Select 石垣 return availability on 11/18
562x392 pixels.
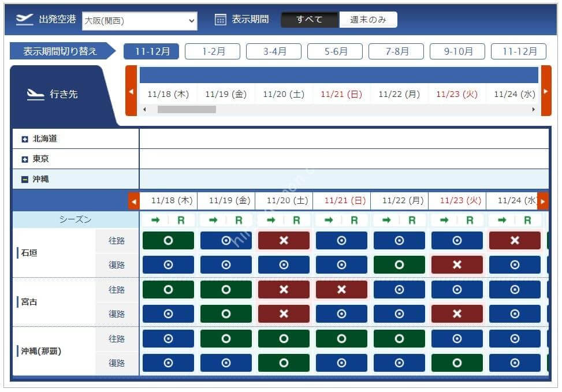pyautogui.click(x=168, y=265)
